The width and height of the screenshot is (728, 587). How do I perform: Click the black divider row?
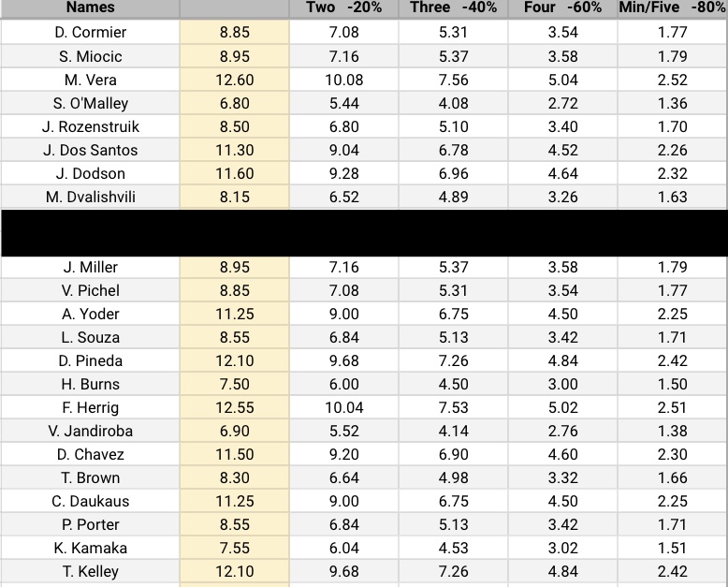pyautogui.click(x=364, y=232)
